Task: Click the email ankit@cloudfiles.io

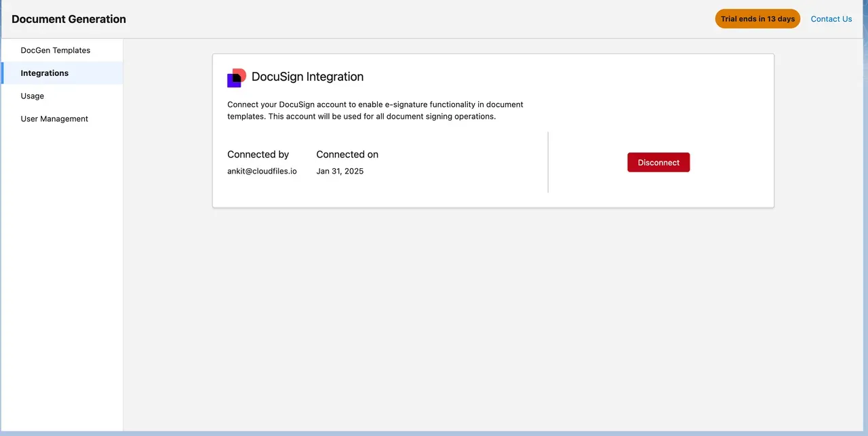Action: pos(262,171)
